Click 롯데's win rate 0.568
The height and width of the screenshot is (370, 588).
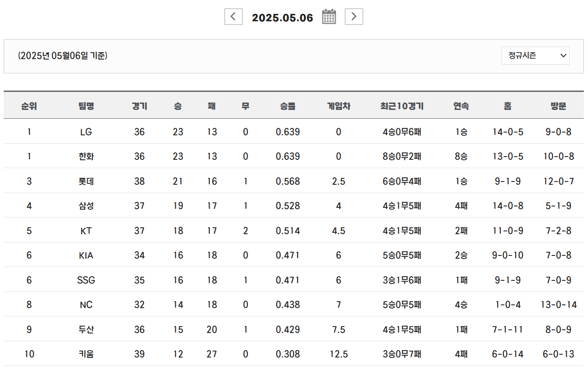point(288,182)
